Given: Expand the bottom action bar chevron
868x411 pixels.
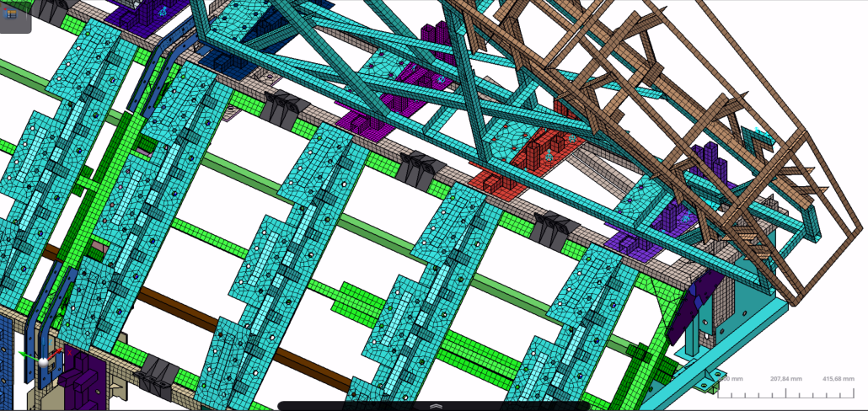Looking at the screenshot, I should [435, 405].
